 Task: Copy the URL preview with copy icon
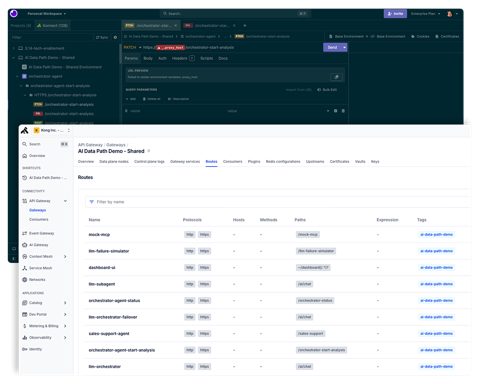336,77
